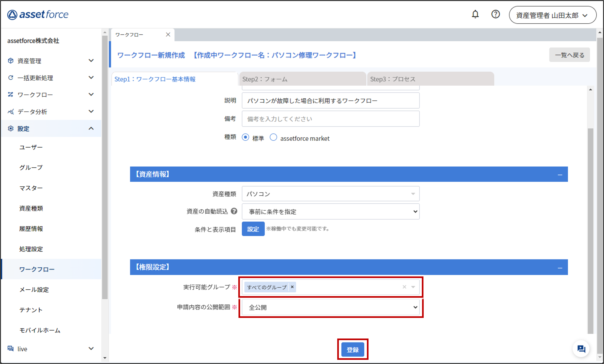The height and width of the screenshot is (364, 604).
Task: Remove the すべてのグループ tag
Action: click(x=292, y=287)
